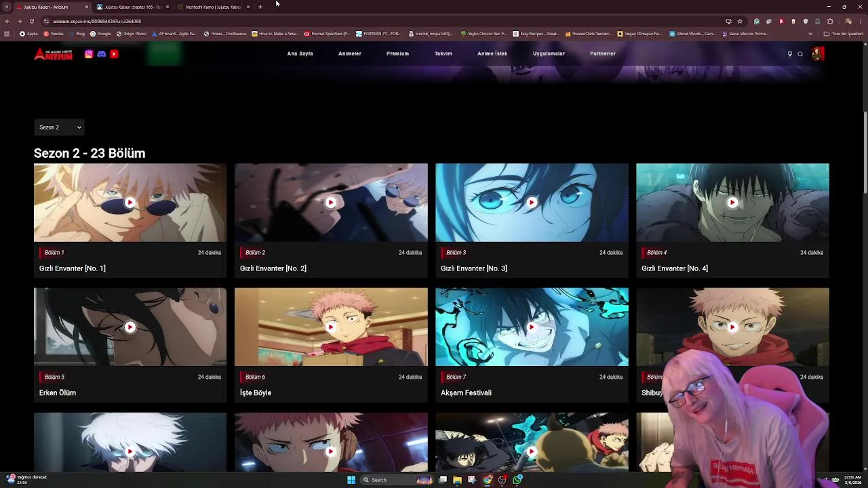The width and height of the screenshot is (868, 488).
Task: Close the Jujutsu Kaisen - Anizium tab
Action: (x=87, y=7)
